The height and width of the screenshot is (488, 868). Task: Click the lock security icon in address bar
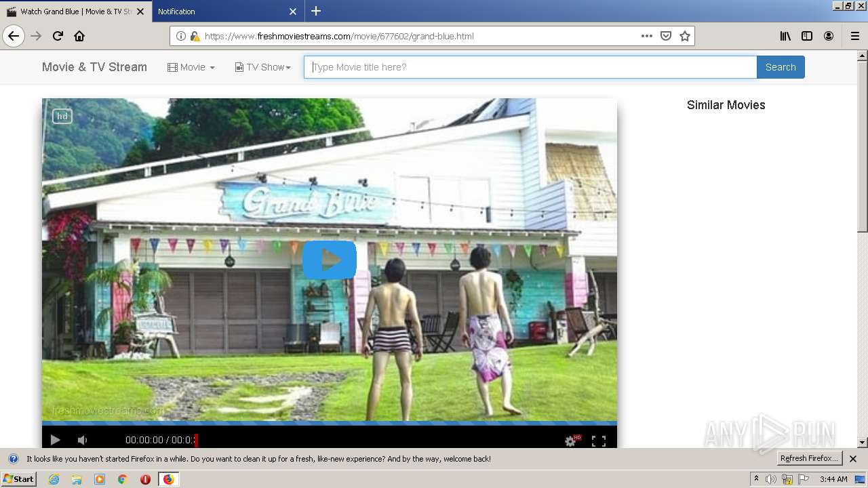tap(195, 36)
